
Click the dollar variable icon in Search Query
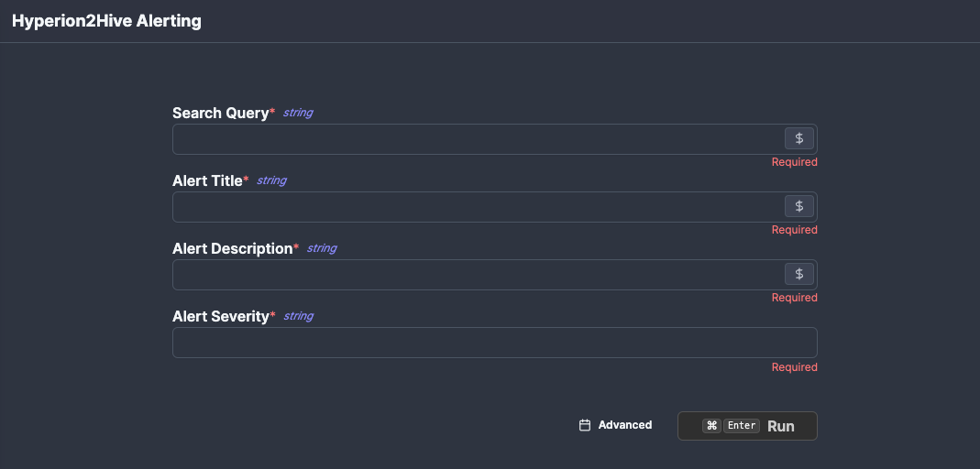coord(798,138)
